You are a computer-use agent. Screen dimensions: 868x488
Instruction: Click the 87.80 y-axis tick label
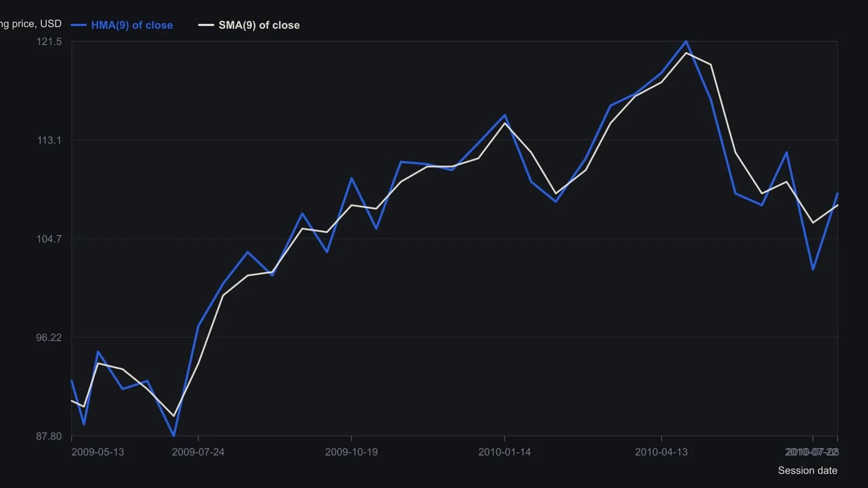(49, 436)
